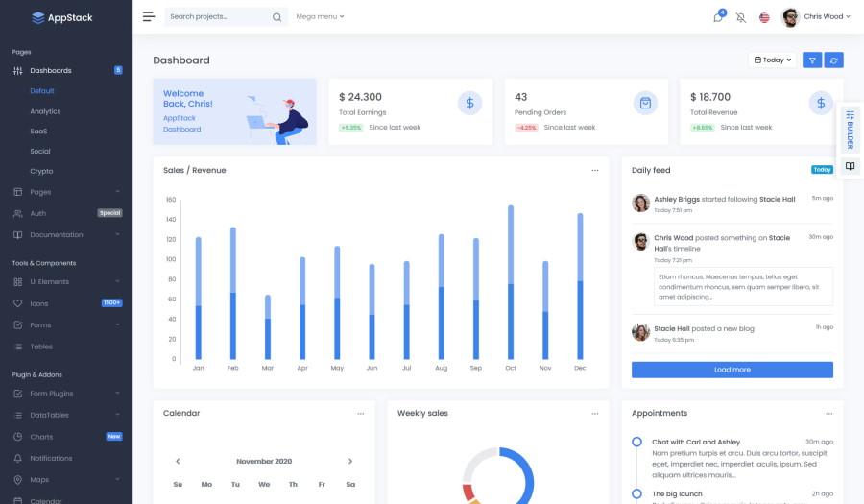Open the Builder side panel tab
Image resolution: width=864 pixels, height=504 pixels.
[x=850, y=130]
